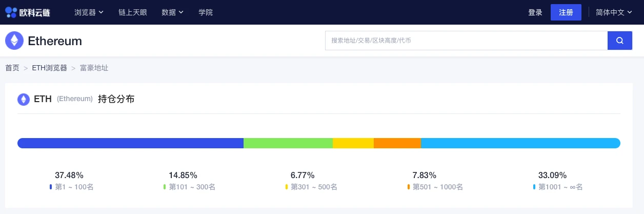Click the 注册 button

566,12
